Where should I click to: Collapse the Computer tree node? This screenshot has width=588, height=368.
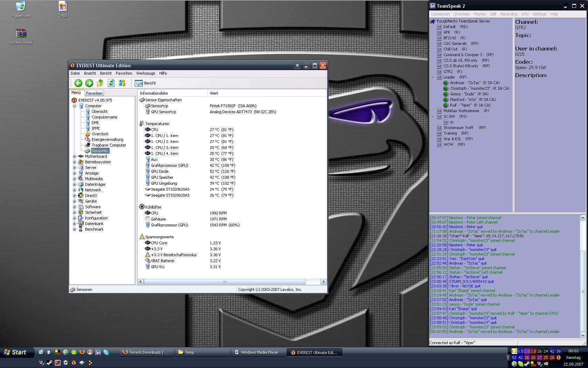74,106
